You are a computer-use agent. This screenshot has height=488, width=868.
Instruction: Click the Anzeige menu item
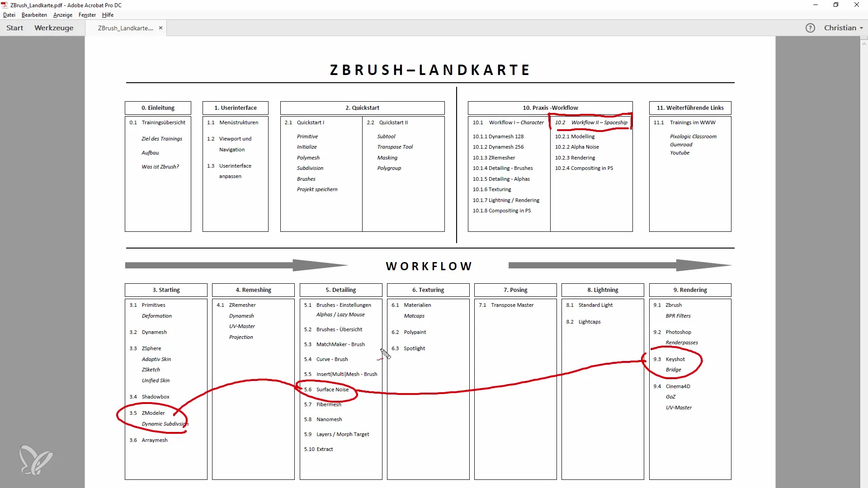click(x=62, y=15)
